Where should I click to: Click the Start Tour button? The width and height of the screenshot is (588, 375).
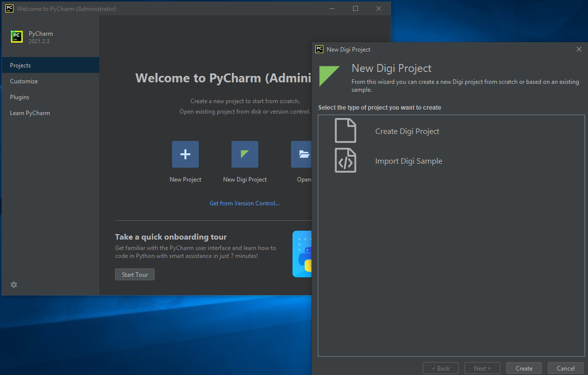(135, 274)
